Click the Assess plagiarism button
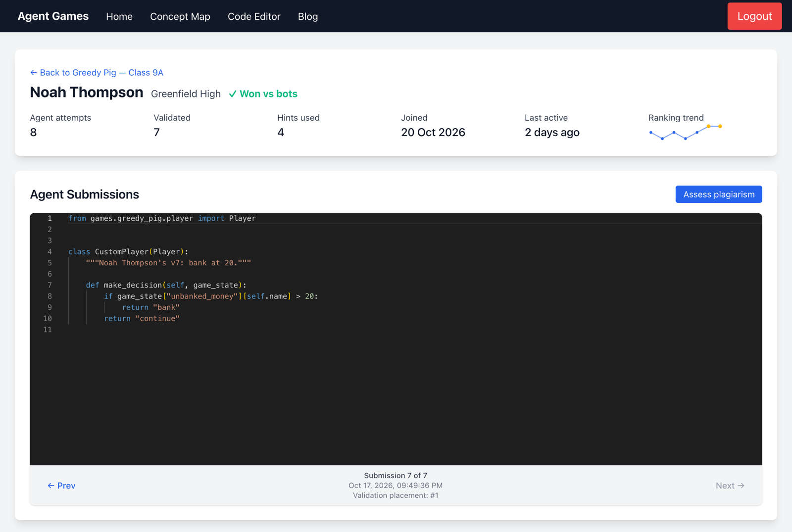The width and height of the screenshot is (792, 532). (x=719, y=194)
